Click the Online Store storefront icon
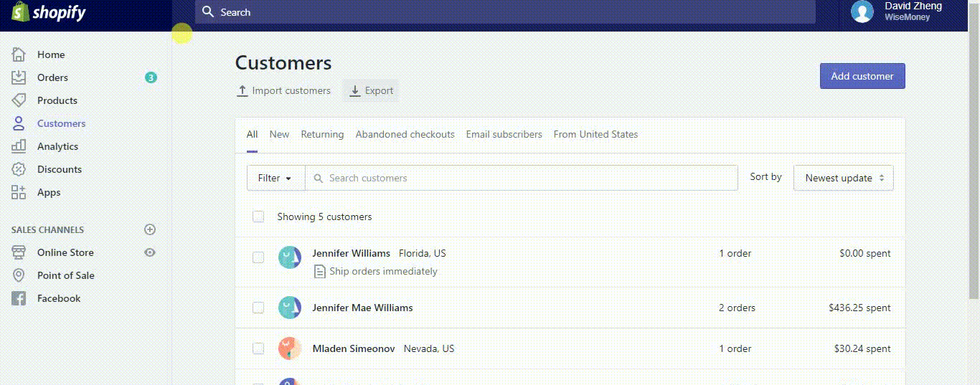Image resolution: width=980 pixels, height=385 pixels. [19, 252]
